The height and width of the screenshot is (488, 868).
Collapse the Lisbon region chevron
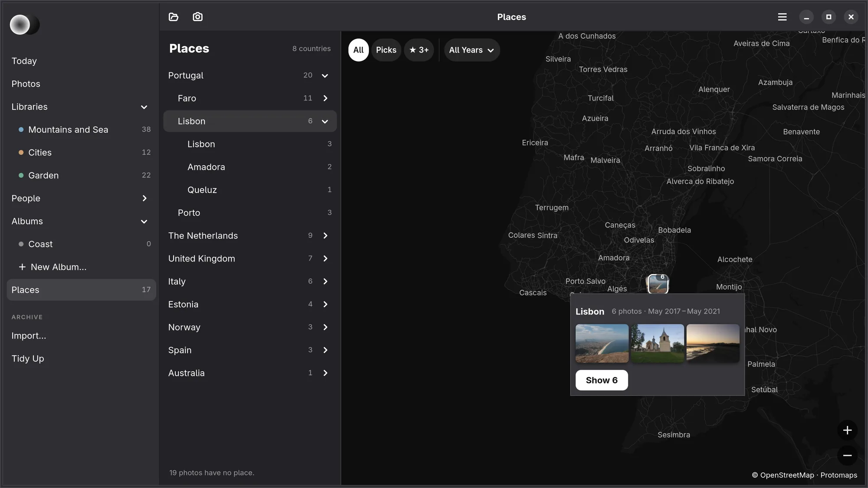(x=325, y=121)
